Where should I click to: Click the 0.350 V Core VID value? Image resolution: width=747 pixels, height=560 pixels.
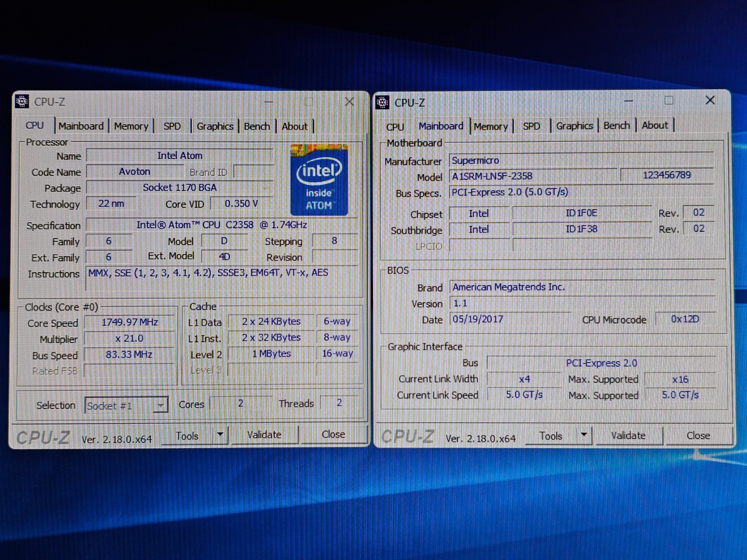241,203
